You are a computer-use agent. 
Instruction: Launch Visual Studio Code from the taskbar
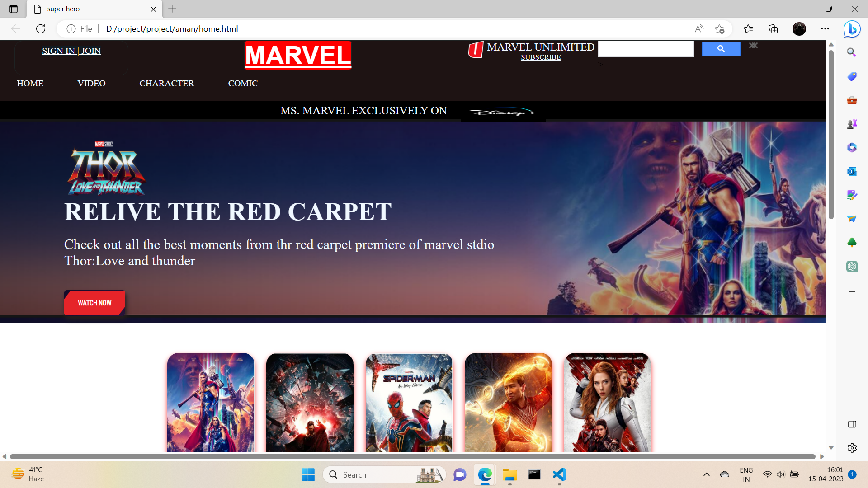tap(559, 474)
